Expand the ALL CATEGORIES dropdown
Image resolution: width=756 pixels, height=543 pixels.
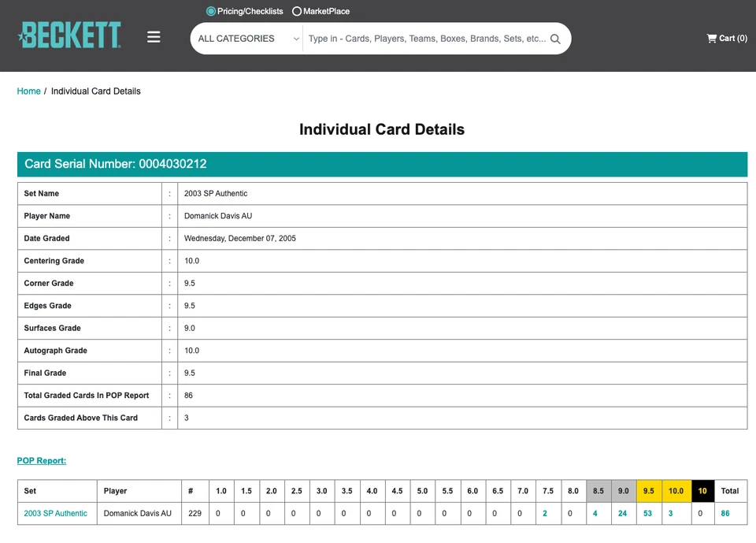pyautogui.click(x=247, y=39)
